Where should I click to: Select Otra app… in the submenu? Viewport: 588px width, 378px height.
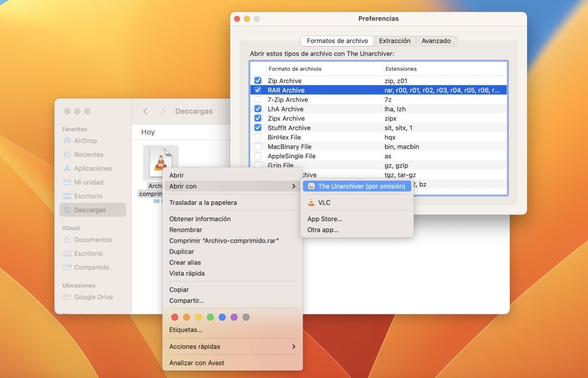323,230
